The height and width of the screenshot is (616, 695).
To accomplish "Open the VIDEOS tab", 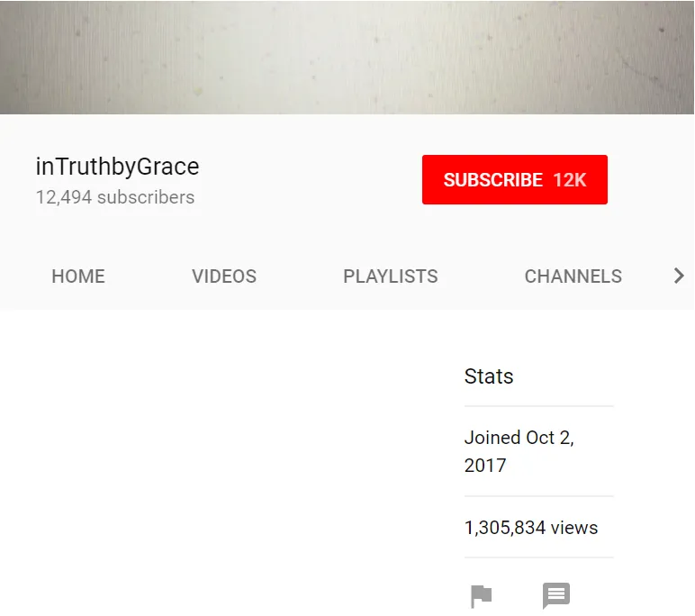I will coord(224,276).
